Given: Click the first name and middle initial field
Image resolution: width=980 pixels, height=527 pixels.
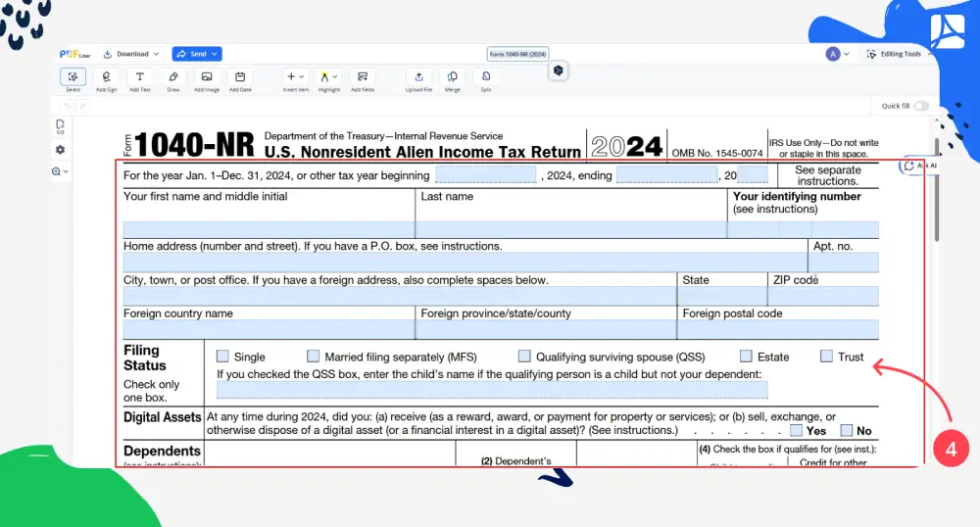Looking at the screenshot, I should (269, 229).
